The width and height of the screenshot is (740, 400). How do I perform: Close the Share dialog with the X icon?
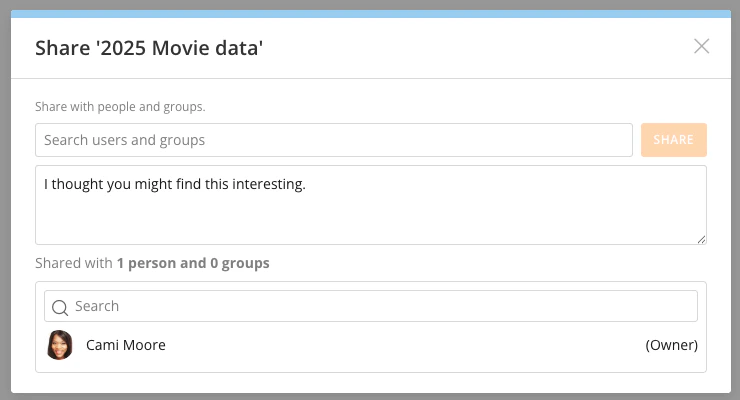click(x=701, y=46)
